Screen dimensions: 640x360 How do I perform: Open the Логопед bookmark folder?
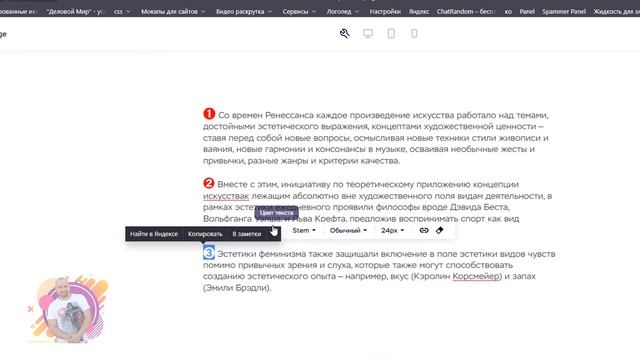(x=342, y=11)
